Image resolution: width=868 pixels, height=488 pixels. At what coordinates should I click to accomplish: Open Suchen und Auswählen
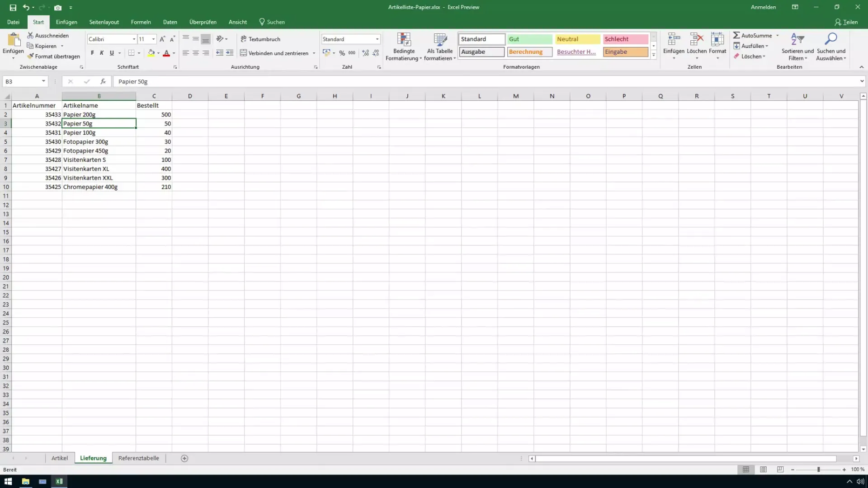(x=831, y=47)
